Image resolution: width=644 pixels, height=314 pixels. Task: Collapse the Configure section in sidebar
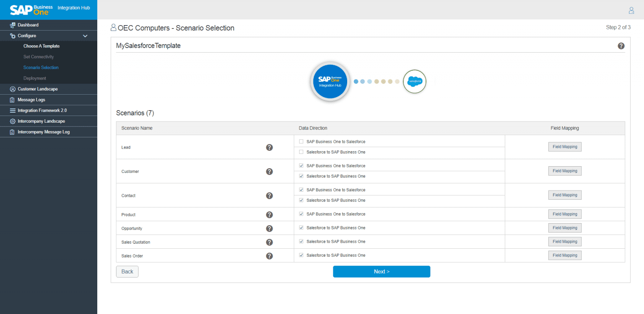coord(85,36)
